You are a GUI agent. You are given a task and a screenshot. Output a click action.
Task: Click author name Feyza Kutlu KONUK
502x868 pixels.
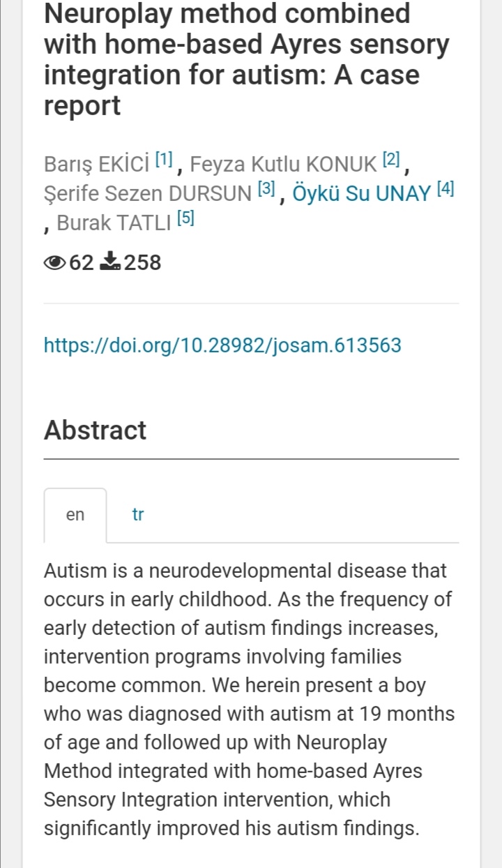point(283,164)
